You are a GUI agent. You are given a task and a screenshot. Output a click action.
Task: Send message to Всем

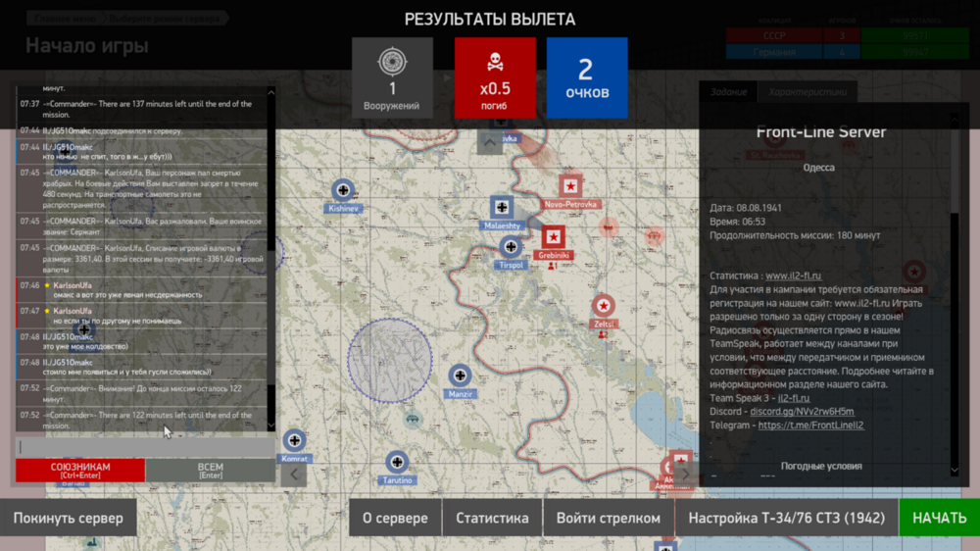click(x=210, y=471)
